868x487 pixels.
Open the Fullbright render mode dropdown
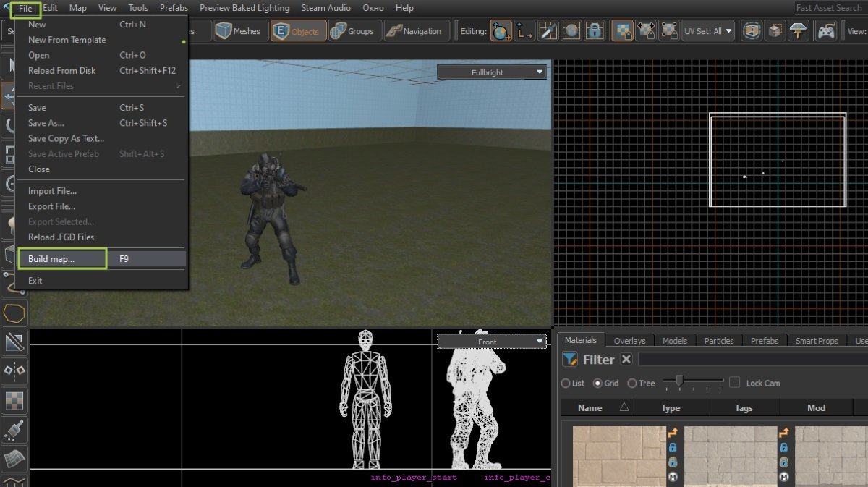492,72
